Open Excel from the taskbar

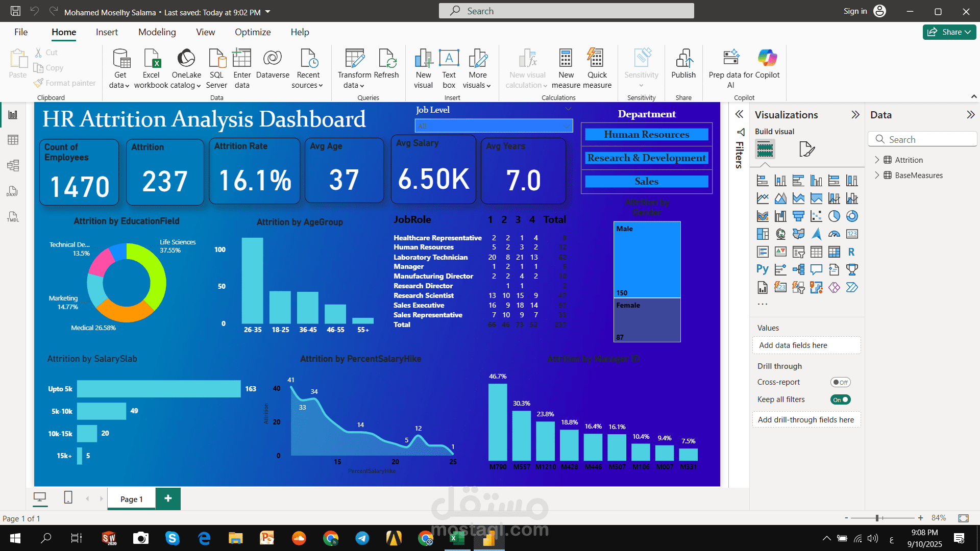pyautogui.click(x=458, y=538)
